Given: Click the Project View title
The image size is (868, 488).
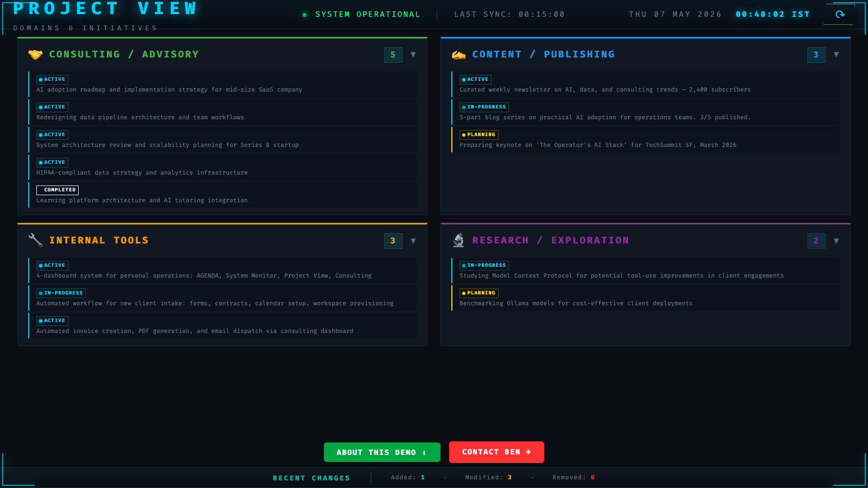Looking at the screenshot, I should coord(105,8).
